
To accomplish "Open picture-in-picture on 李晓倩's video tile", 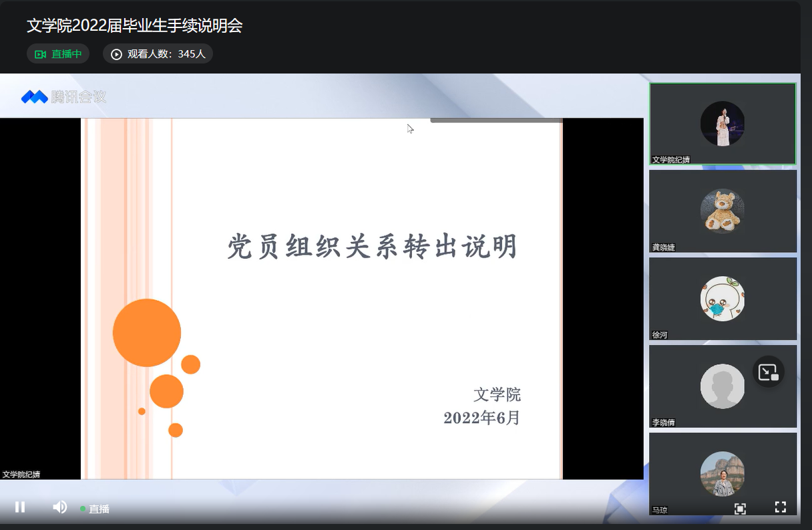I will point(769,372).
